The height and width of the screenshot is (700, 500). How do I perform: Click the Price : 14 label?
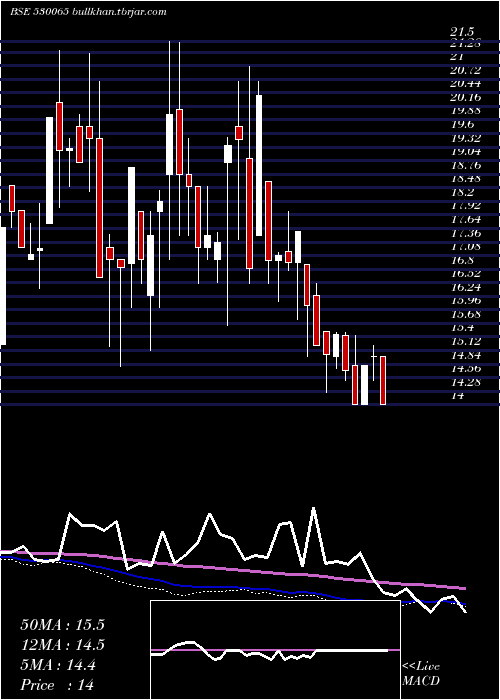coord(57,685)
